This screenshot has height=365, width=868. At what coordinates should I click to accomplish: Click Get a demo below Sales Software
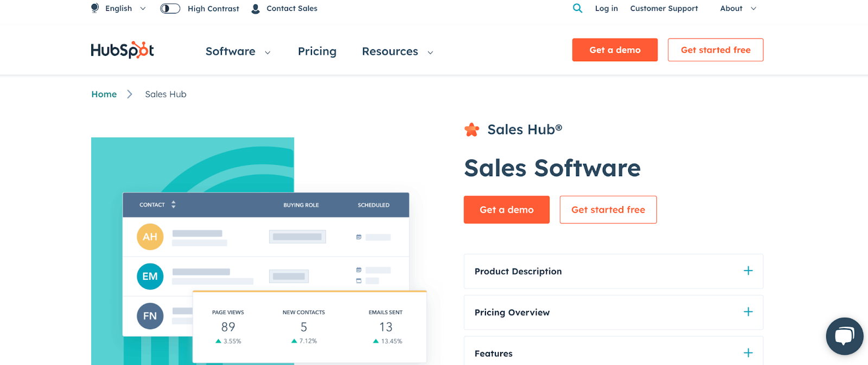507,210
